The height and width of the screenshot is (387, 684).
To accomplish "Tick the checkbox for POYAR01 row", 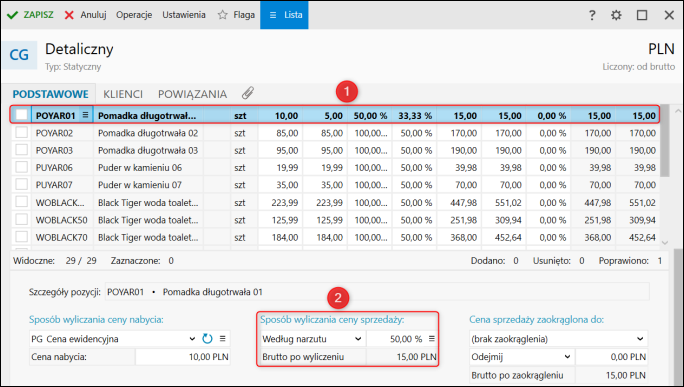I will click(21, 115).
